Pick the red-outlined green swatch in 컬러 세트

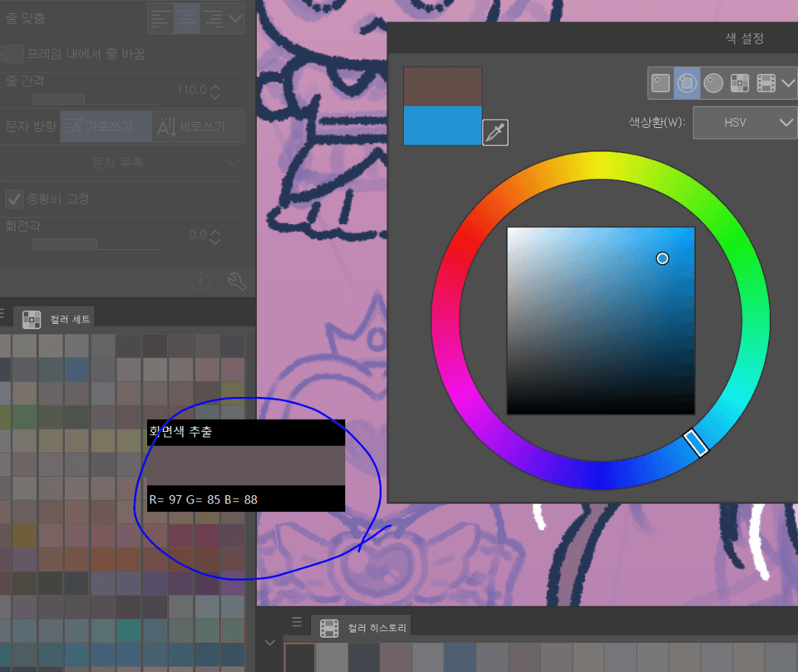(x=233, y=630)
